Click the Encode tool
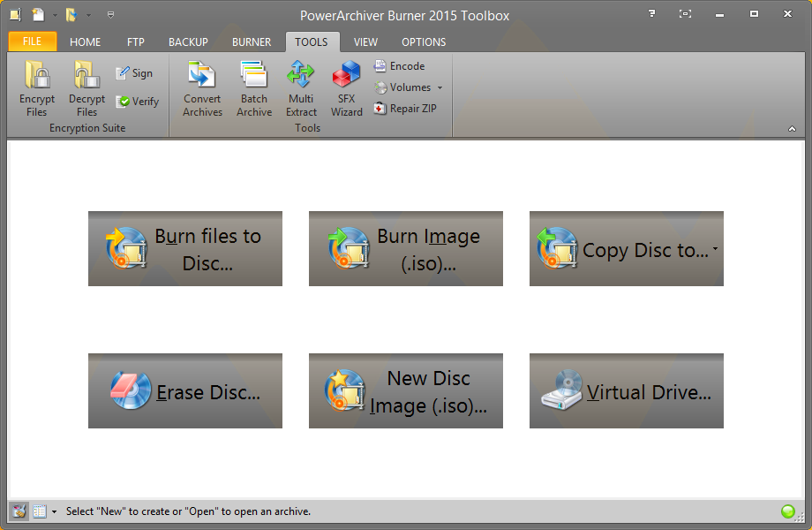 (x=399, y=65)
